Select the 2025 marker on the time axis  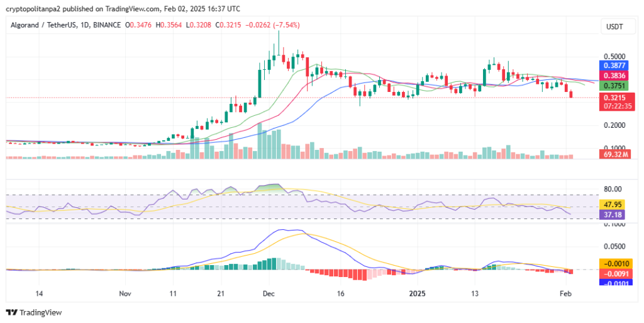[x=418, y=294]
